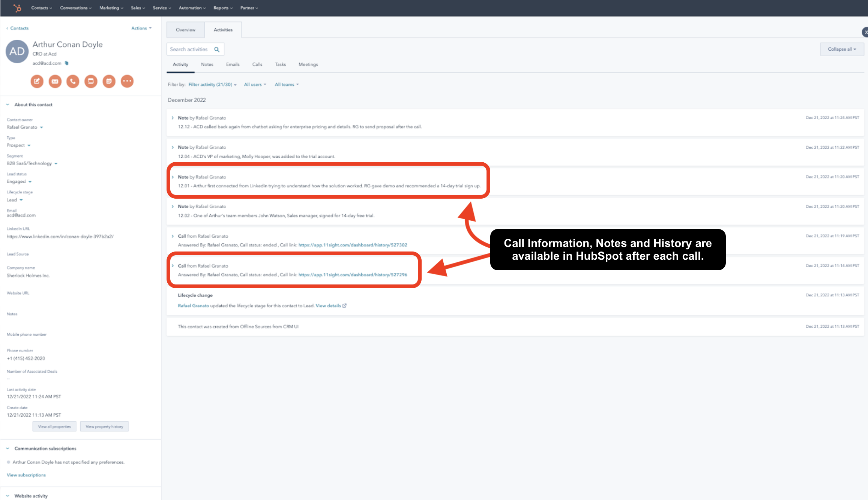This screenshot has height=500, width=868.
Task: Open the Conversations top menu
Action: pos(76,8)
